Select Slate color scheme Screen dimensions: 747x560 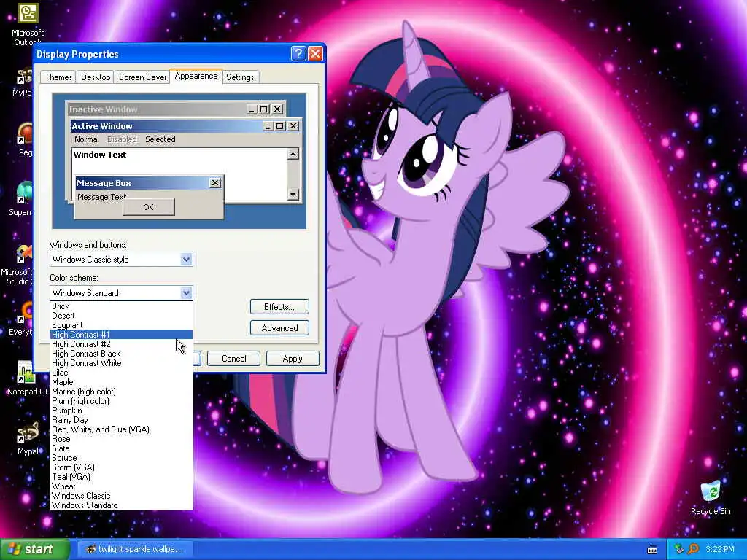coord(122,448)
